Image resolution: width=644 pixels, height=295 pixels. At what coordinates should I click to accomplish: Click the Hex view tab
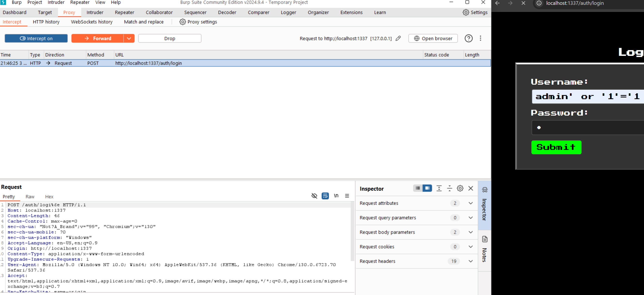tap(49, 196)
